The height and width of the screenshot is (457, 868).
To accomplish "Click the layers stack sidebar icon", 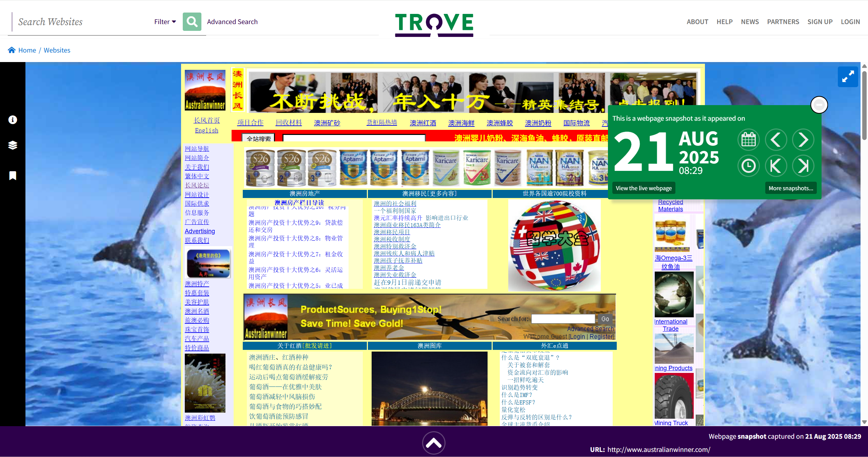I will point(13,145).
